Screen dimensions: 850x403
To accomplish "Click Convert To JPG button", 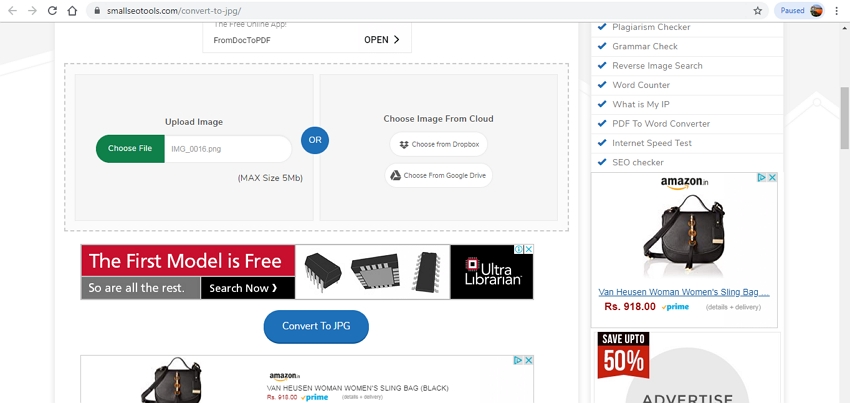I will click(316, 326).
